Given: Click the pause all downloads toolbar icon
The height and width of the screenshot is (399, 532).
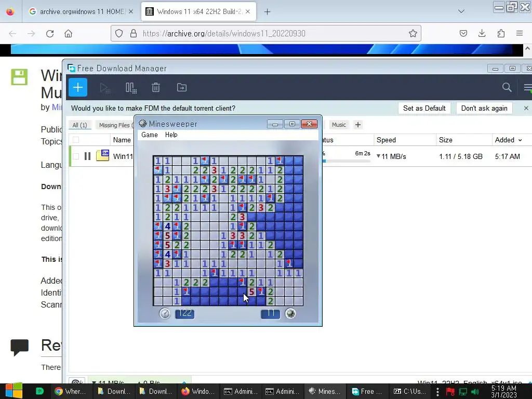Looking at the screenshot, I should (x=131, y=88).
